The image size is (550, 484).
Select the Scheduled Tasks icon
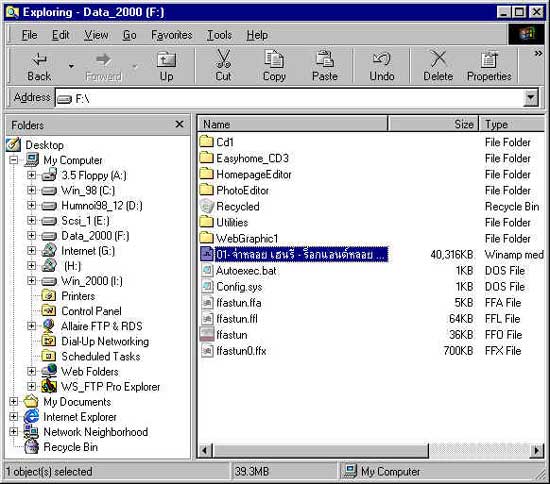(49, 356)
